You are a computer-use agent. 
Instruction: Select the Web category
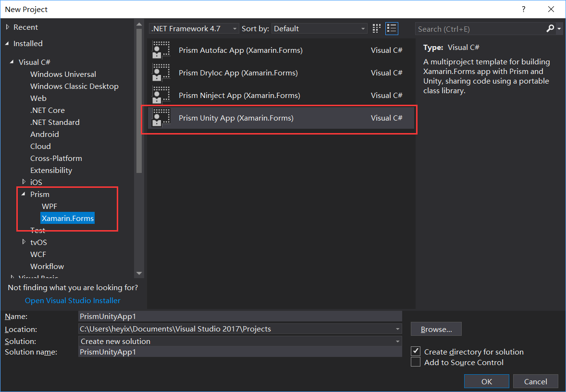tap(38, 98)
